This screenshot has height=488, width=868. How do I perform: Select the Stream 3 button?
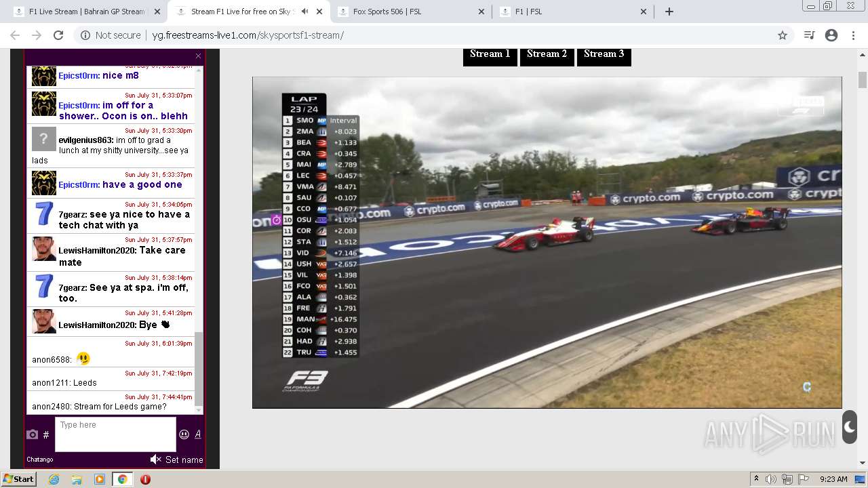pos(604,54)
